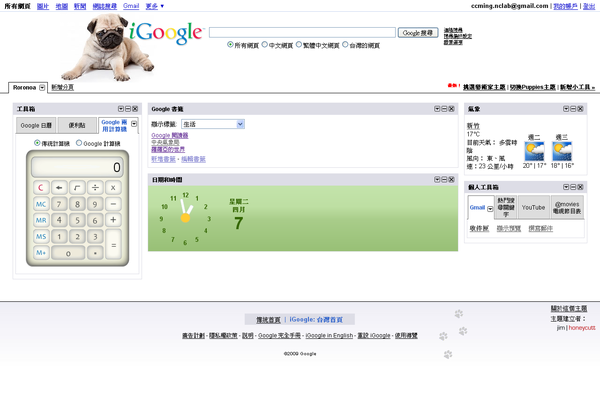Open the 個人工具箱 gadget menu arrow
This screenshot has height=404, width=600.
[x=566, y=187]
